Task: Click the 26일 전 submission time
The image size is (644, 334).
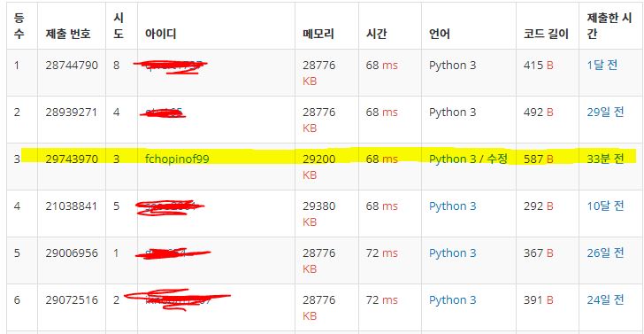Action: [x=605, y=253]
